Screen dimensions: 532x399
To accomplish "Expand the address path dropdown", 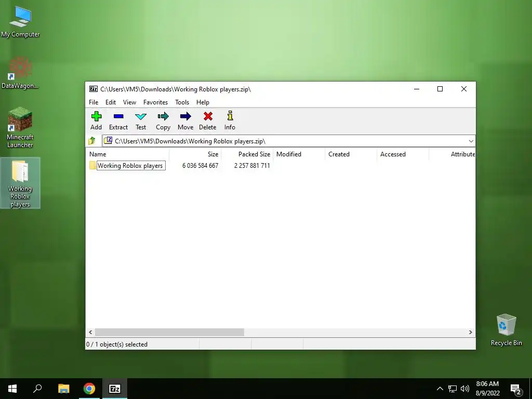I will click(471, 141).
